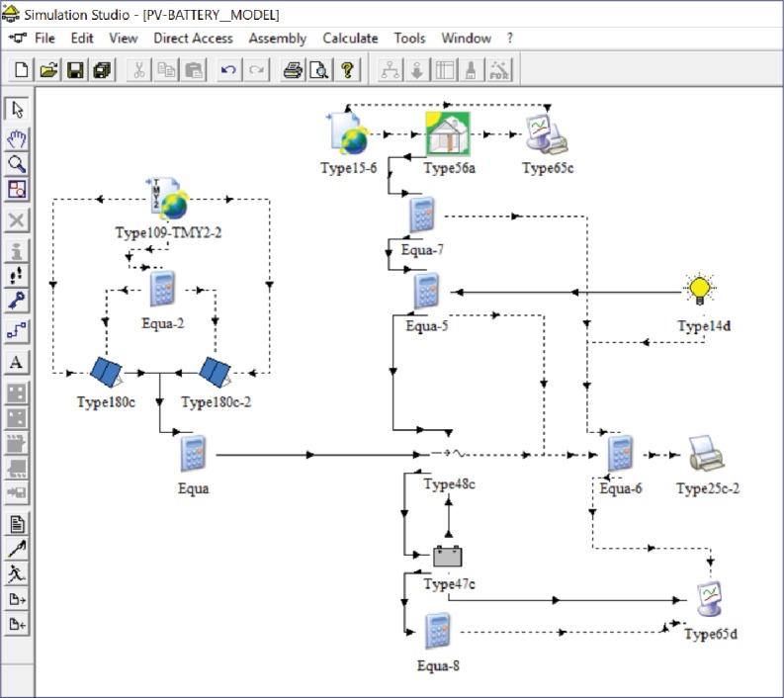This screenshot has width=784, height=698.
Task: Open the Window menu
Action: point(466,39)
